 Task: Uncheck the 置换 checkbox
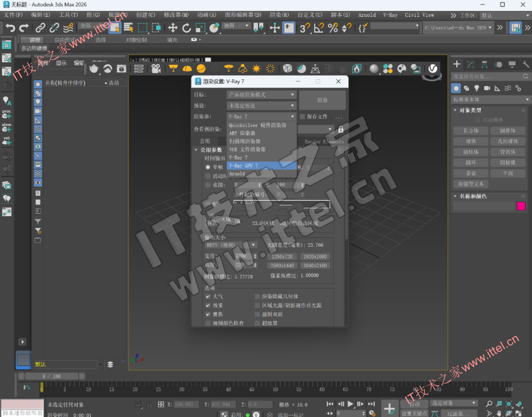click(208, 314)
